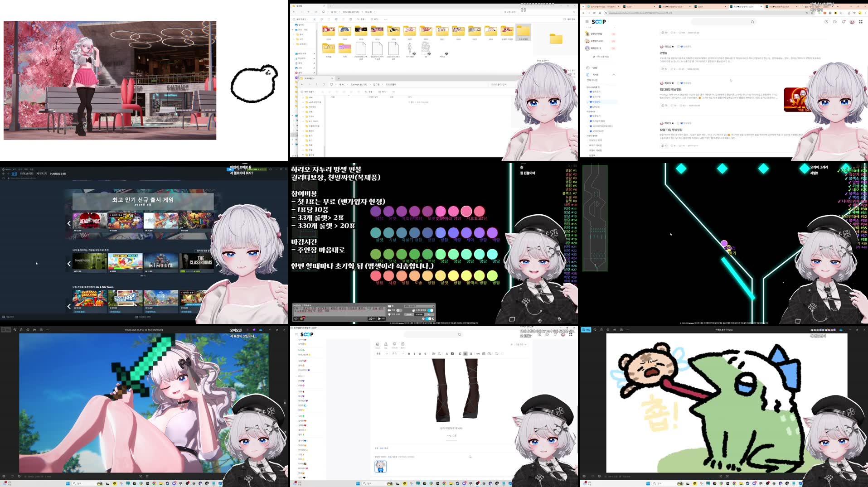Select a pink 냥담 roulette color swatch
The height and width of the screenshot is (487, 868).
pos(453,211)
